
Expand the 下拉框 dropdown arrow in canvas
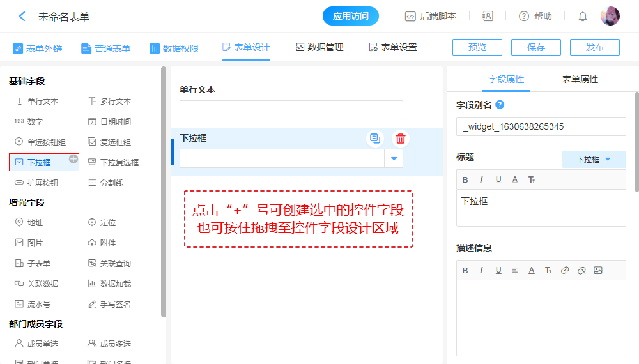click(394, 158)
